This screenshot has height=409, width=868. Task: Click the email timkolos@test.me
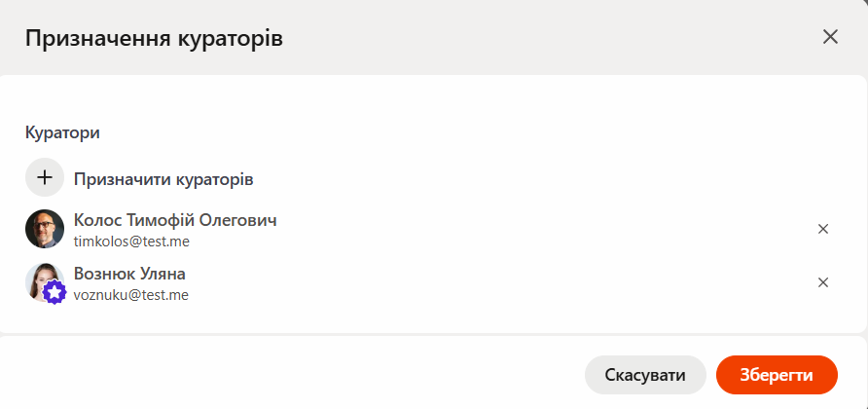tap(131, 241)
